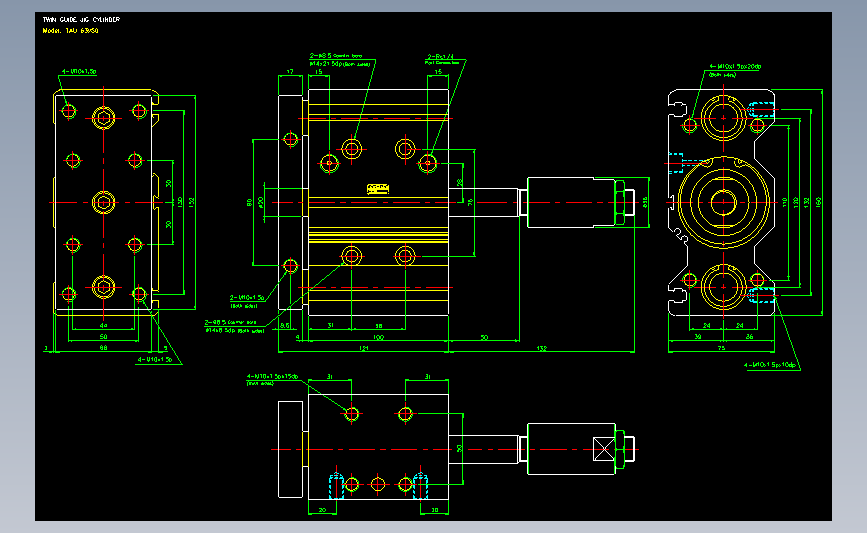Pick the centre hex socket bolt in left view
Viewport: 867px width, 533px height.
tap(103, 202)
